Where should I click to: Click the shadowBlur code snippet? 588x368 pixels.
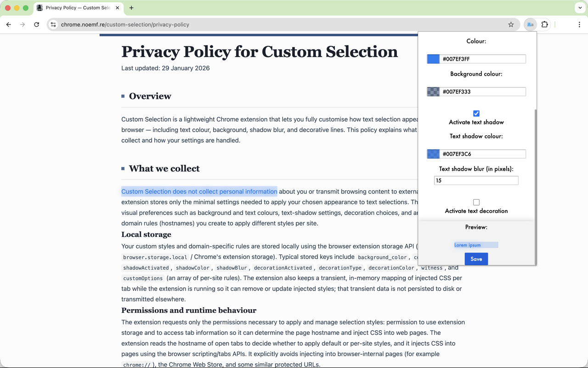click(232, 268)
